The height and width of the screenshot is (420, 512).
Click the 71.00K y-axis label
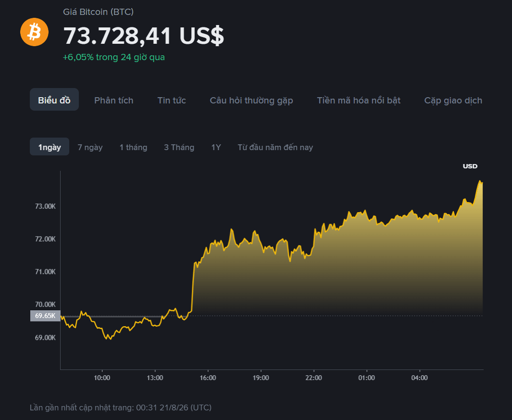45,272
